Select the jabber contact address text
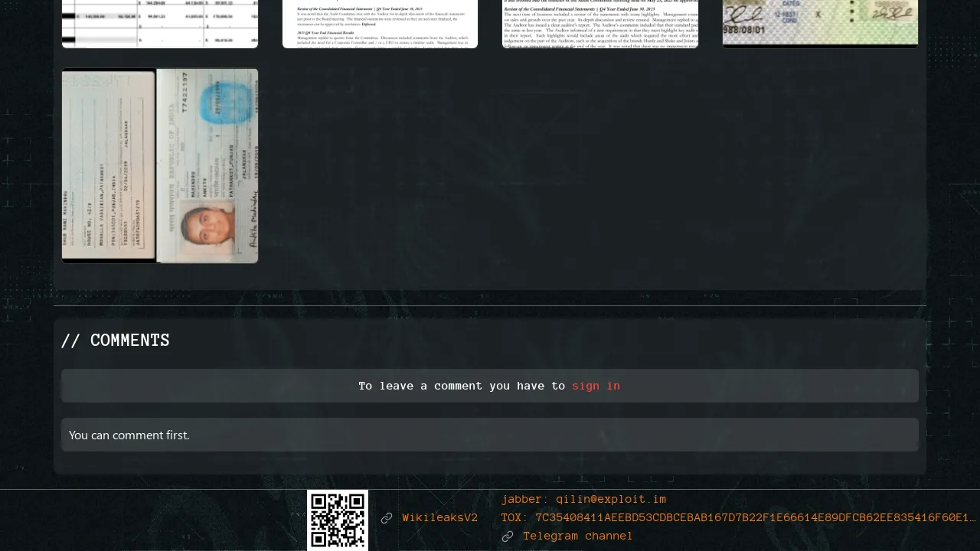 (611, 500)
